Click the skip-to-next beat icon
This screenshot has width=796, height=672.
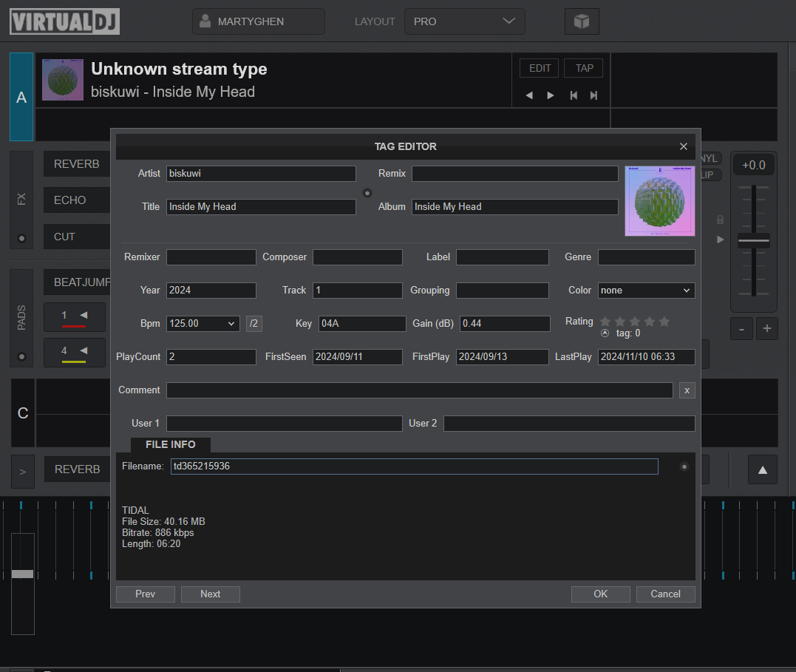point(593,95)
